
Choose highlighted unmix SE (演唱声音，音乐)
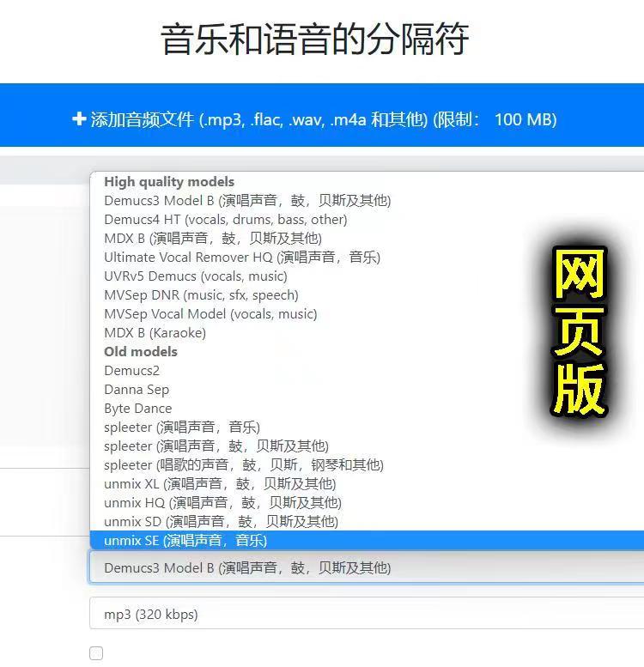pyautogui.click(x=368, y=540)
